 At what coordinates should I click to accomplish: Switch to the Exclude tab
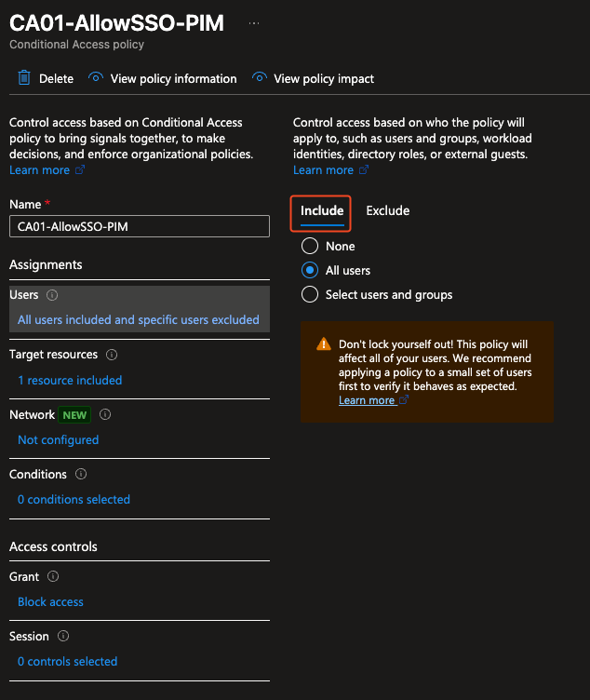coord(387,210)
